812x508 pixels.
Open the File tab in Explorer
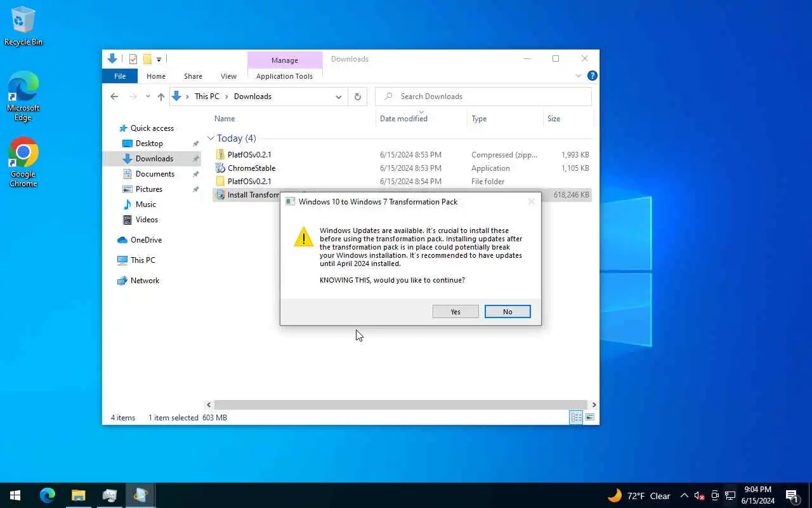coord(120,76)
